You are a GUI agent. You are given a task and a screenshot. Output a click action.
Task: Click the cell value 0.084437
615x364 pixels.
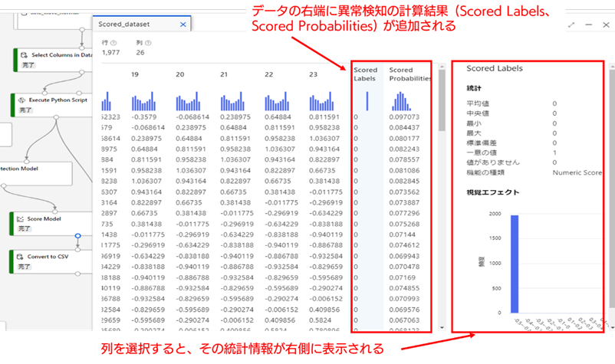(404, 128)
